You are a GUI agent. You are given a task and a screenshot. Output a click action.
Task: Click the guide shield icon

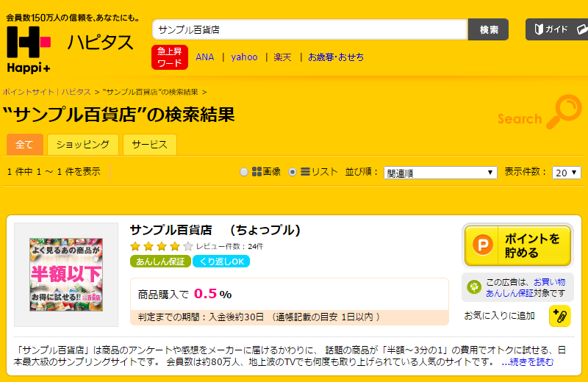[x=539, y=29]
